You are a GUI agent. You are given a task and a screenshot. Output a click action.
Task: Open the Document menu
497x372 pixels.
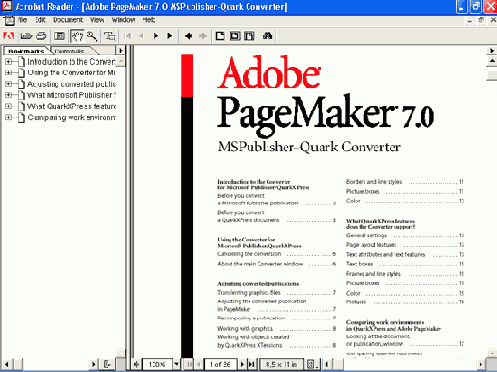68,20
